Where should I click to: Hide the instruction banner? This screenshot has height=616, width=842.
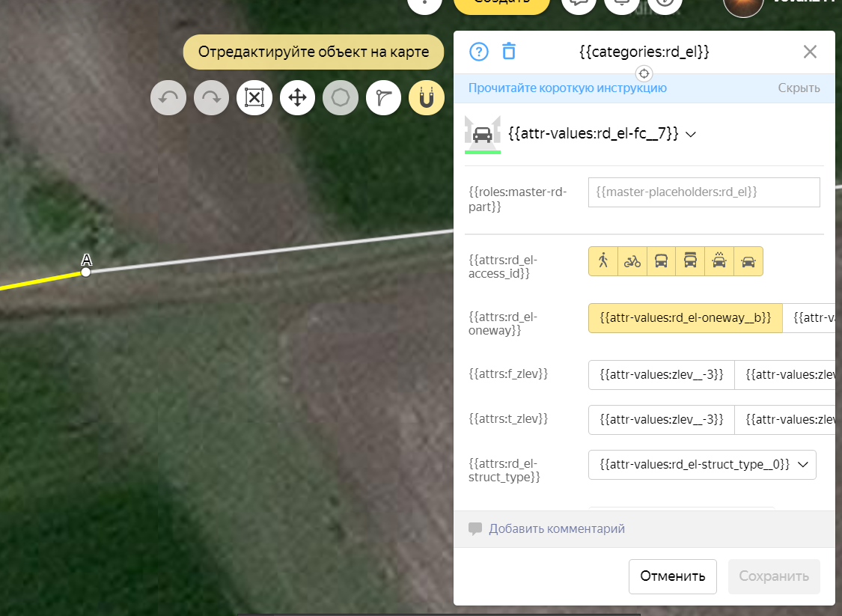click(x=799, y=88)
